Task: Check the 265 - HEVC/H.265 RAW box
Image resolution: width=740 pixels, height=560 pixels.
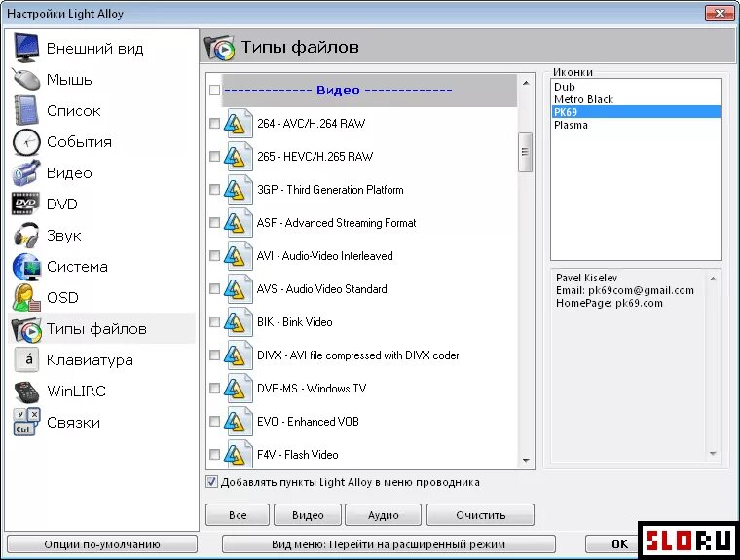Action: [214, 156]
